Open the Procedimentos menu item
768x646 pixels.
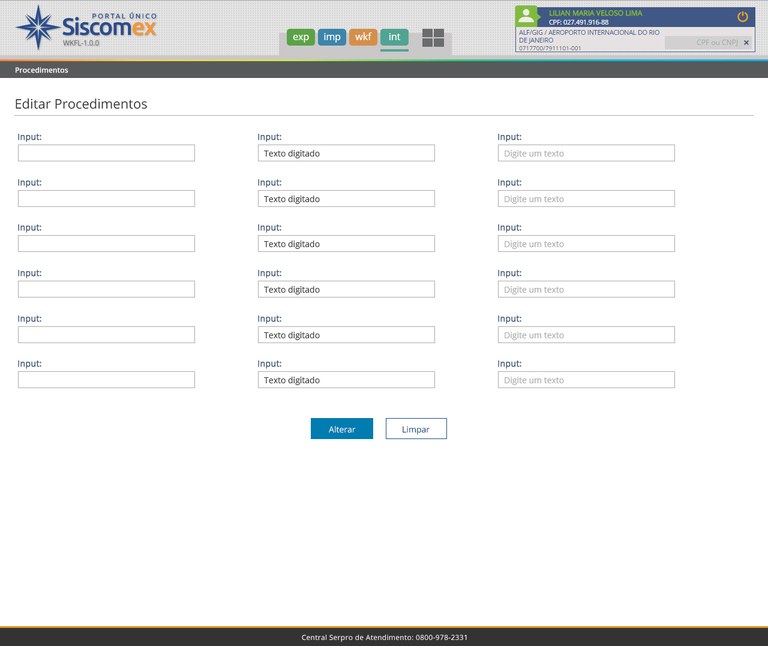42,70
